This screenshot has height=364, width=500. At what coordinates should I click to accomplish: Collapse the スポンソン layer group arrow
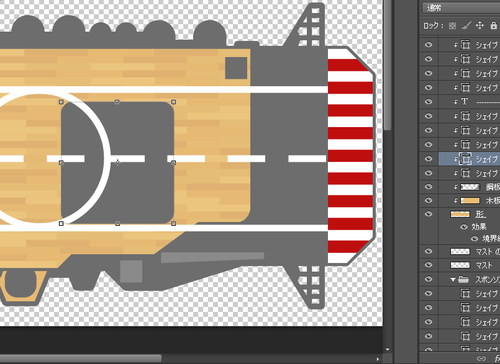coord(453,280)
